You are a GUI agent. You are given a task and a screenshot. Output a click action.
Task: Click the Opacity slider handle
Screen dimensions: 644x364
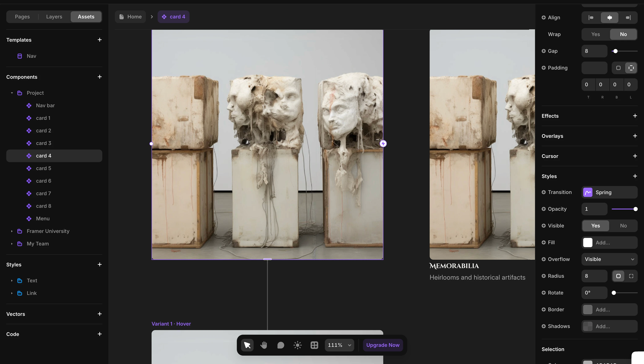[635, 209]
